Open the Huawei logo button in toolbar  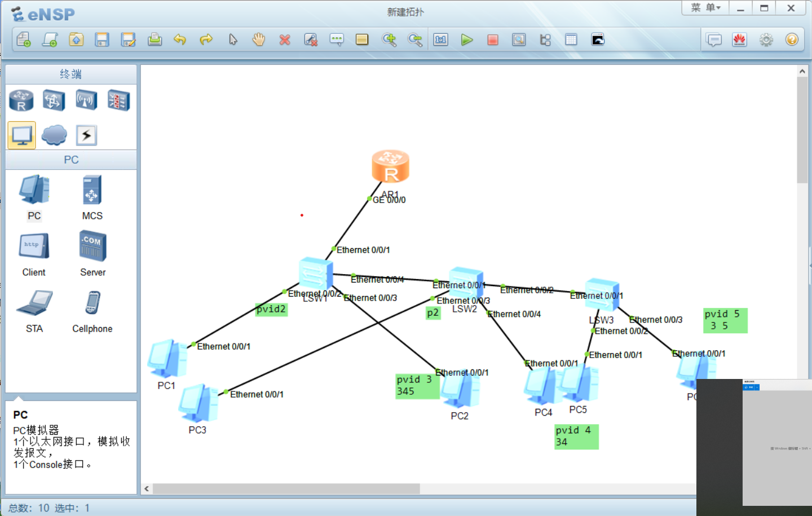coord(740,39)
